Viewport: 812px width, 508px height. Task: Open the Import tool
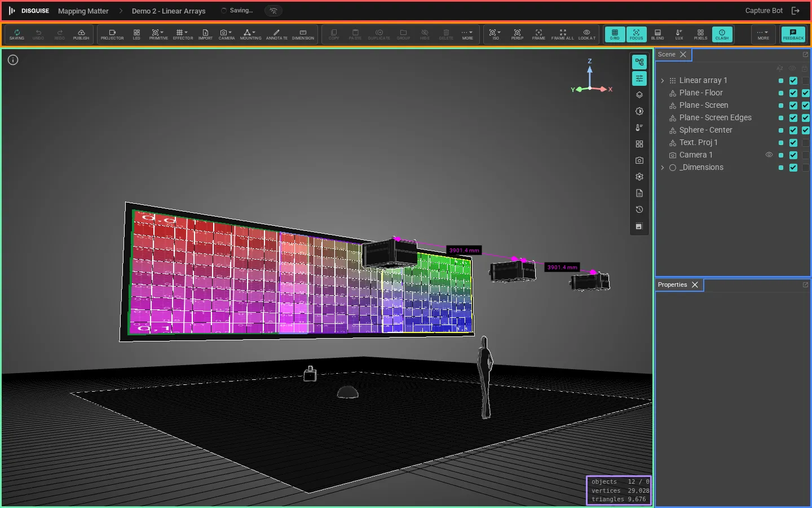pos(205,34)
